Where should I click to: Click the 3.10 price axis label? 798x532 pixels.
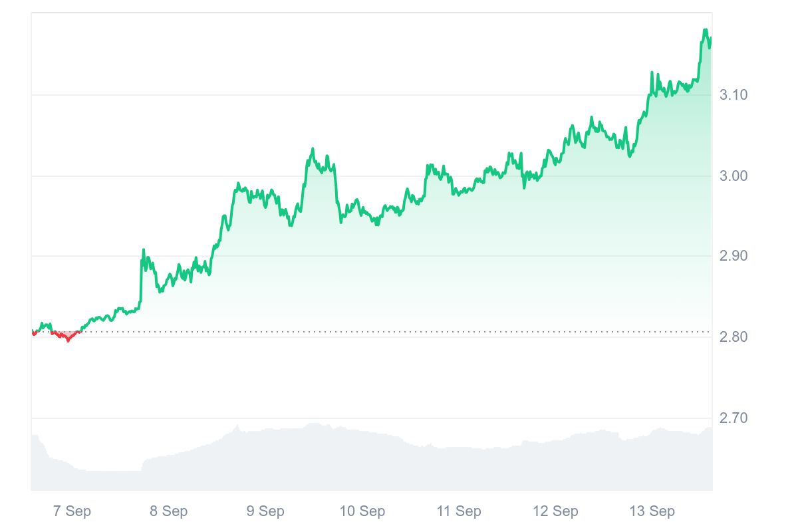pos(733,95)
